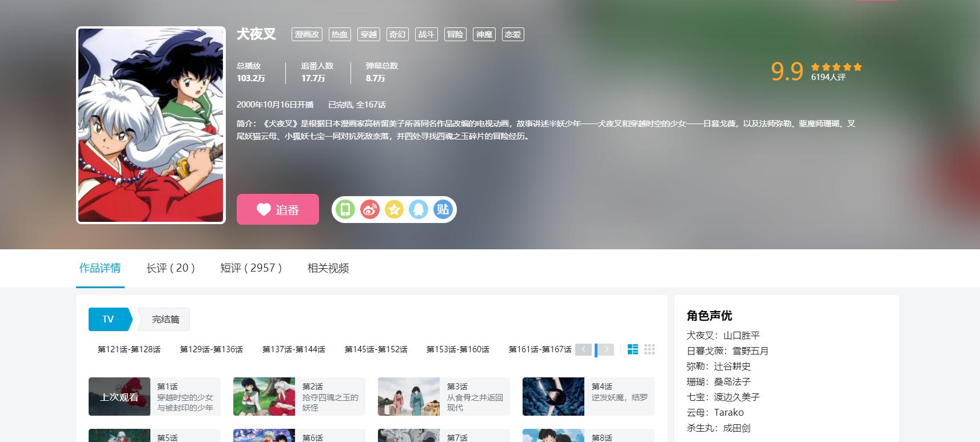Screen dimensions: 980x442
Task: Open the 第6话 episode entry
Action: tap(299, 436)
